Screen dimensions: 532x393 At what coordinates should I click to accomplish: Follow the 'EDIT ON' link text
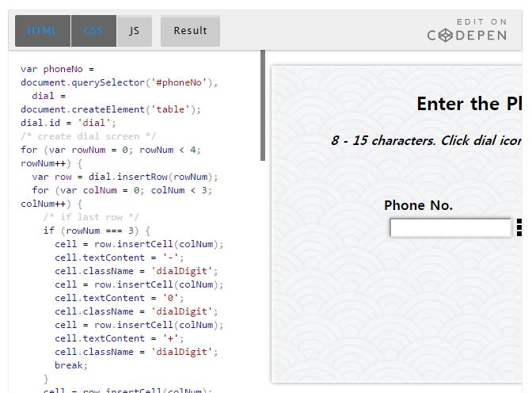(x=482, y=21)
